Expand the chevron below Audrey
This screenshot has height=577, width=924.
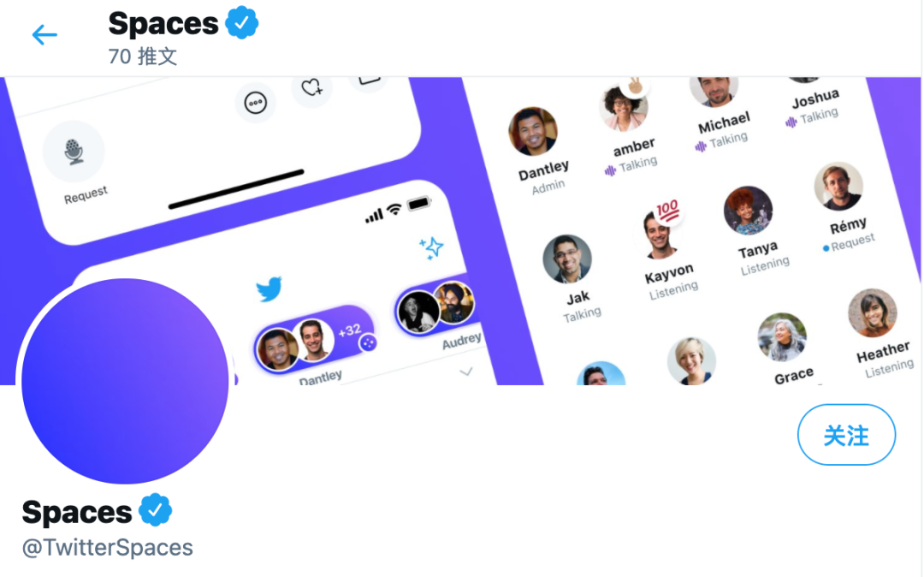[x=467, y=372]
